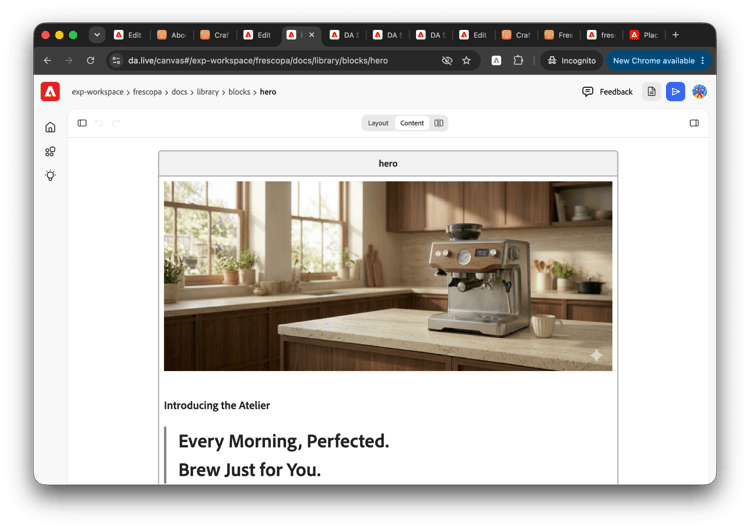
Task: Switch to Layout view
Action: 378,123
